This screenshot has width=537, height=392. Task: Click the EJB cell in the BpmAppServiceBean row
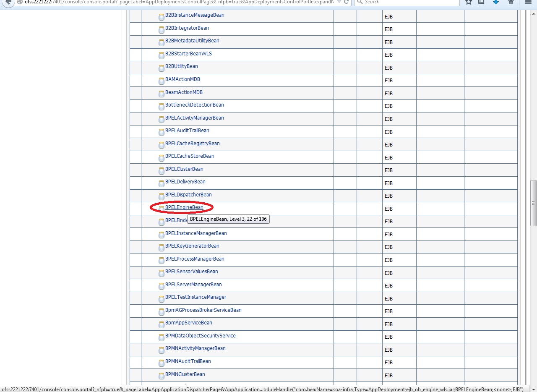399,324
